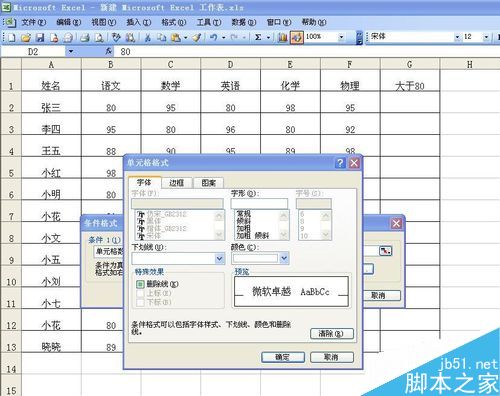The width and height of the screenshot is (500, 396).
Task: Click the fx insert function icon
Action: pos(109,51)
